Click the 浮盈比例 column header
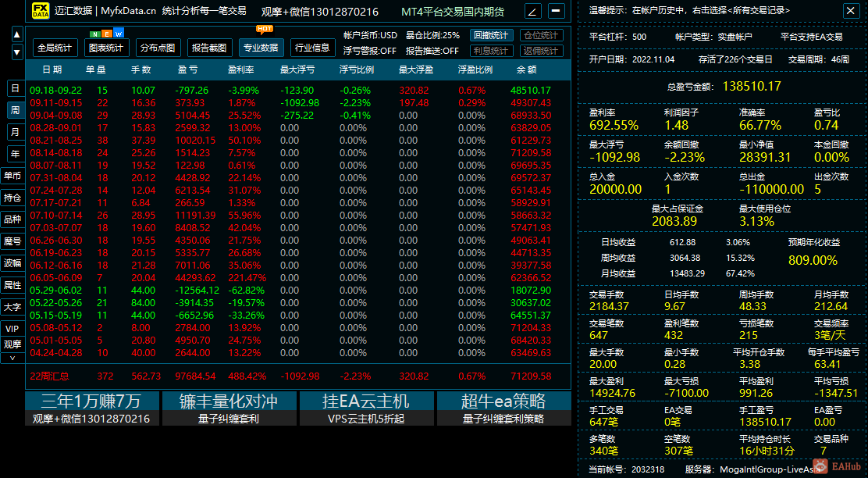The height and width of the screenshot is (478, 868). coord(475,70)
